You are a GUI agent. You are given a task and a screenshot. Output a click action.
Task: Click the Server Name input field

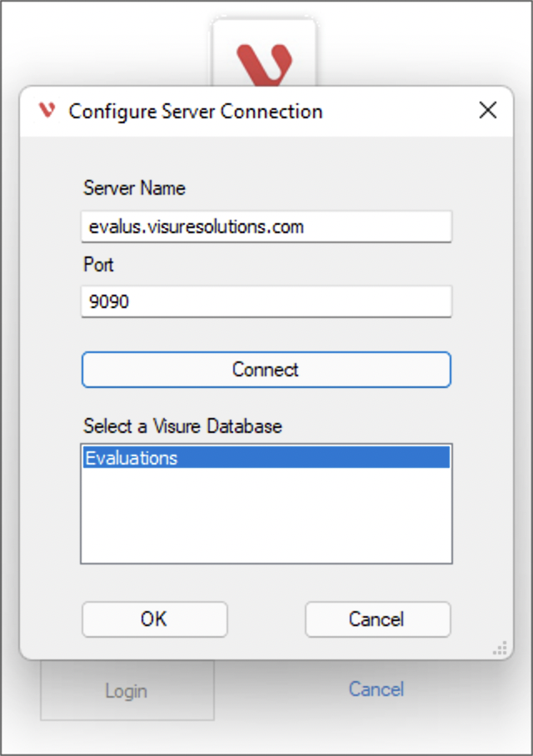tap(266, 226)
